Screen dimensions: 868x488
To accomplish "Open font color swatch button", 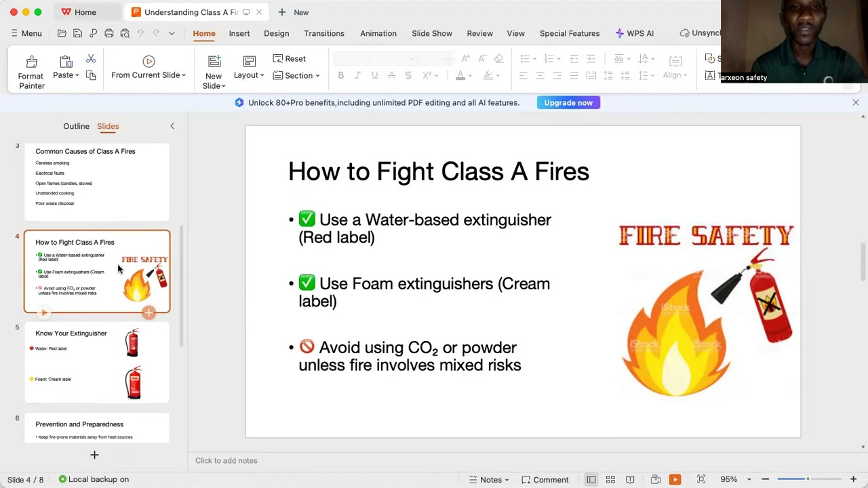I will (460, 75).
